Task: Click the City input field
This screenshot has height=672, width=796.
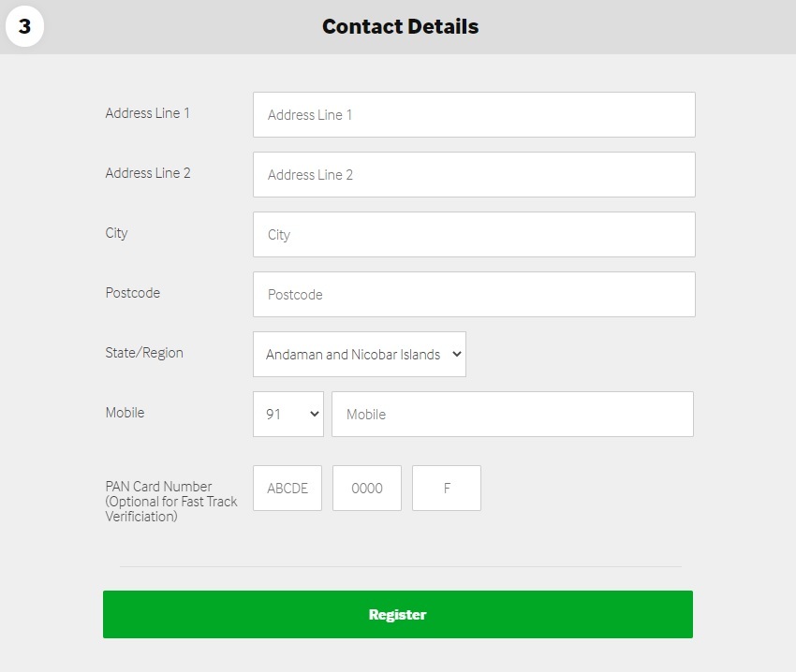Action: [x=473, y=234]
